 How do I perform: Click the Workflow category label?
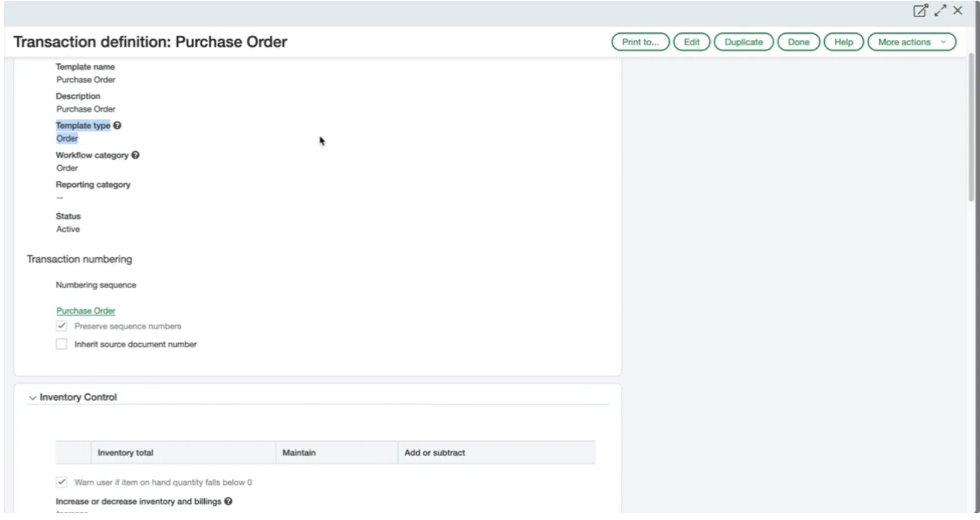pyautogui.click(x=92, y=155)
